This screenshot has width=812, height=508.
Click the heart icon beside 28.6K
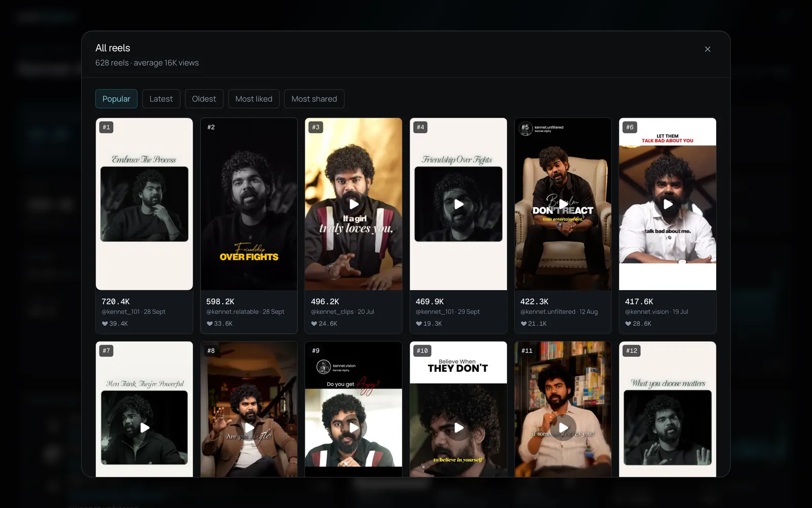coord(628,324)
